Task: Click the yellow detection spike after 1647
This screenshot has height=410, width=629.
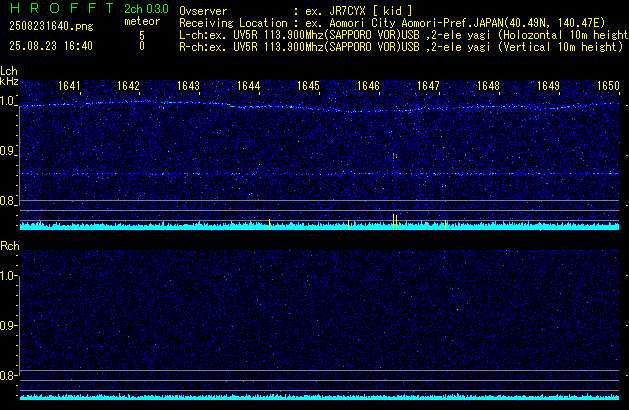Action: 446,225
